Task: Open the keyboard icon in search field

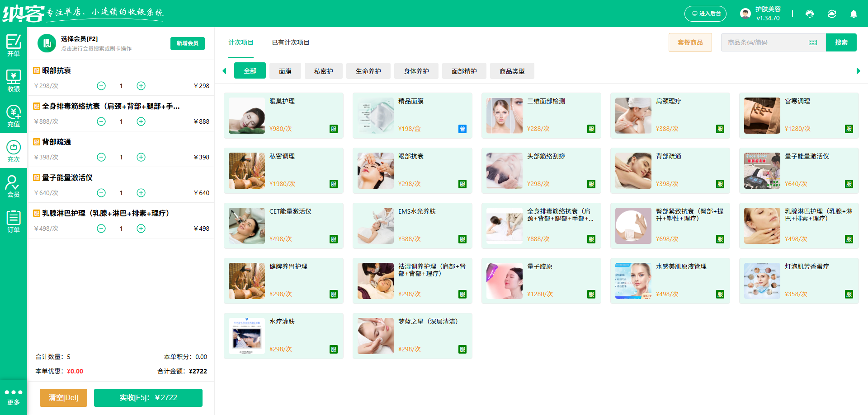Action: coord(813,42)
